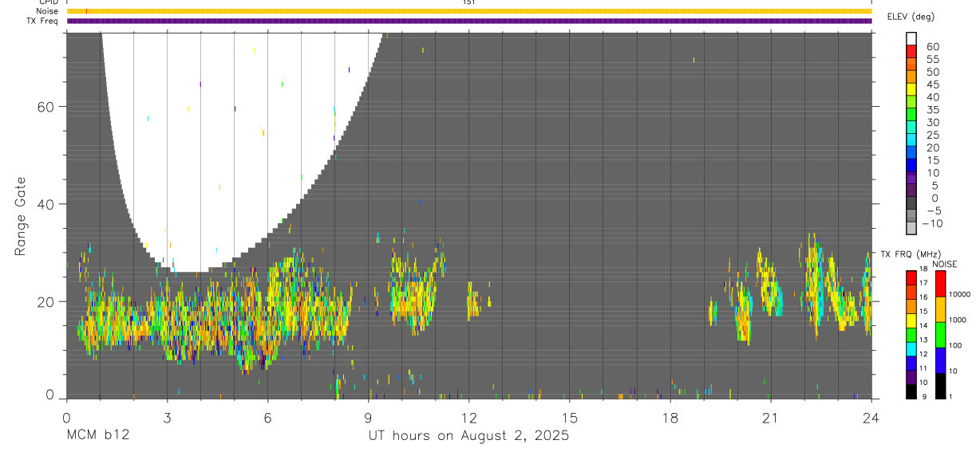The height and width of the screenshot is (452, 980).
Task: Click the uppercase 'NOISE' colorbar title
Action: point(946,264)
